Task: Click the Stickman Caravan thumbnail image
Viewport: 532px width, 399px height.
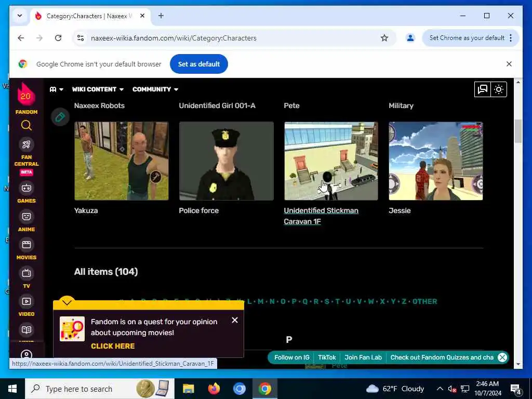Action: tap(331, 161)
